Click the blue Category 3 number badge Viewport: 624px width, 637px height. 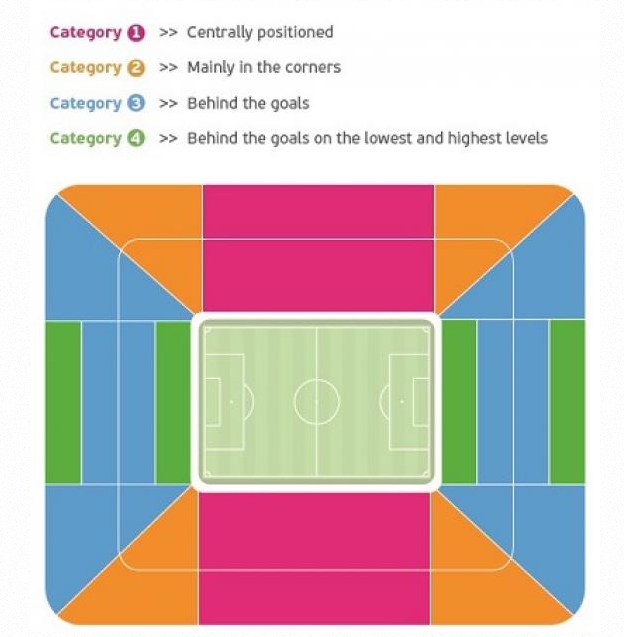136,103
